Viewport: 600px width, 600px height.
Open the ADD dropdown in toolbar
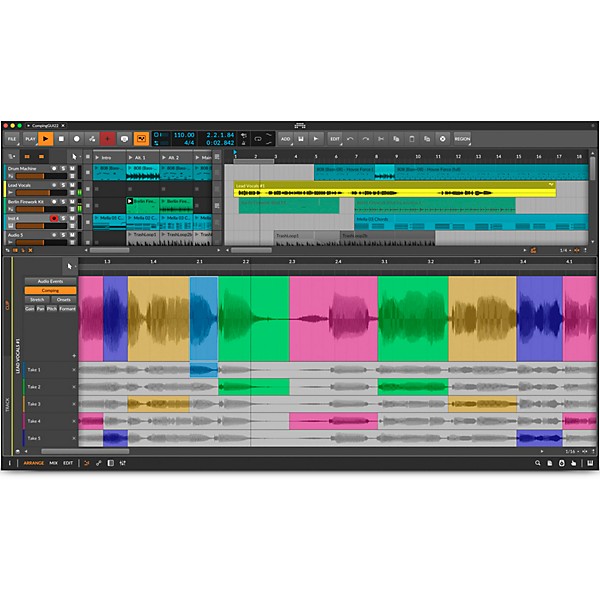285,139
